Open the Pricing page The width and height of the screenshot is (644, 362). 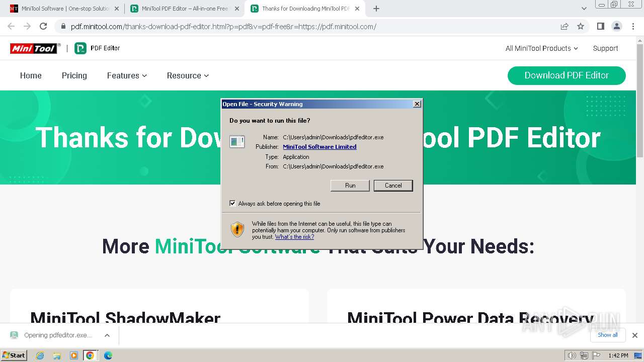click(x=74, y=75)
